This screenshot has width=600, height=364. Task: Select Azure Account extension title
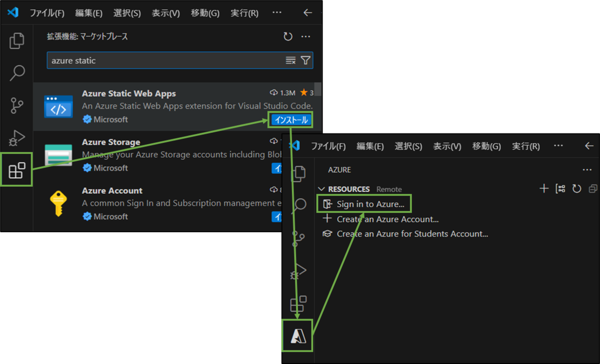[x=112, y=191]
